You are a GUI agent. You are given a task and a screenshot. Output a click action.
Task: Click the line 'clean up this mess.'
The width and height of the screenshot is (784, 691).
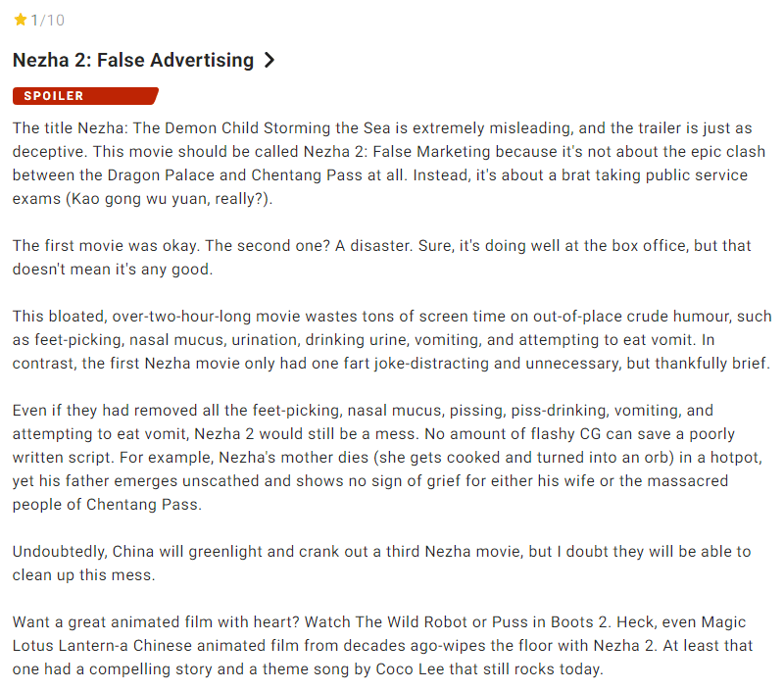84,575
